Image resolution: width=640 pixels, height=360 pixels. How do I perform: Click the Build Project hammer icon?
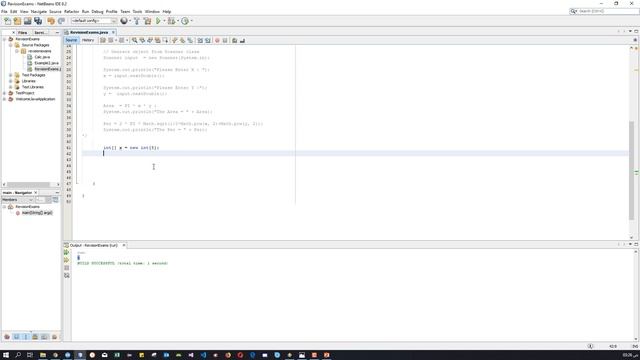137,21
